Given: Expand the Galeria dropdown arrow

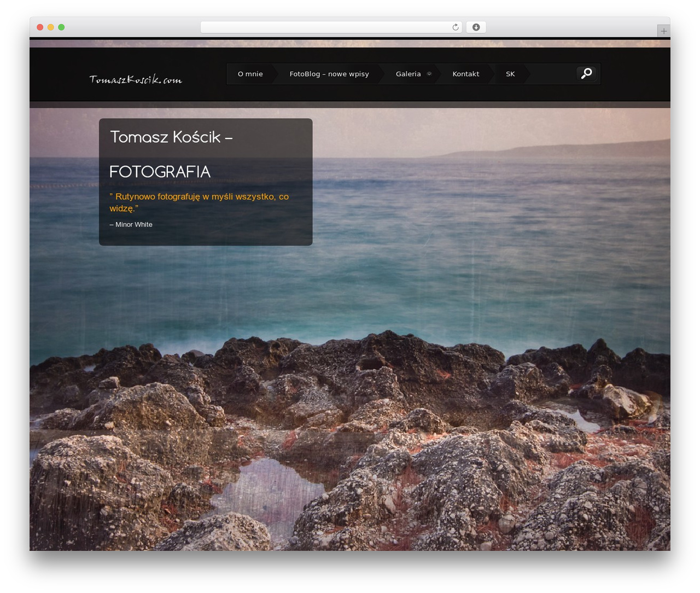Looking at the screenshot, I should (429, 74).
